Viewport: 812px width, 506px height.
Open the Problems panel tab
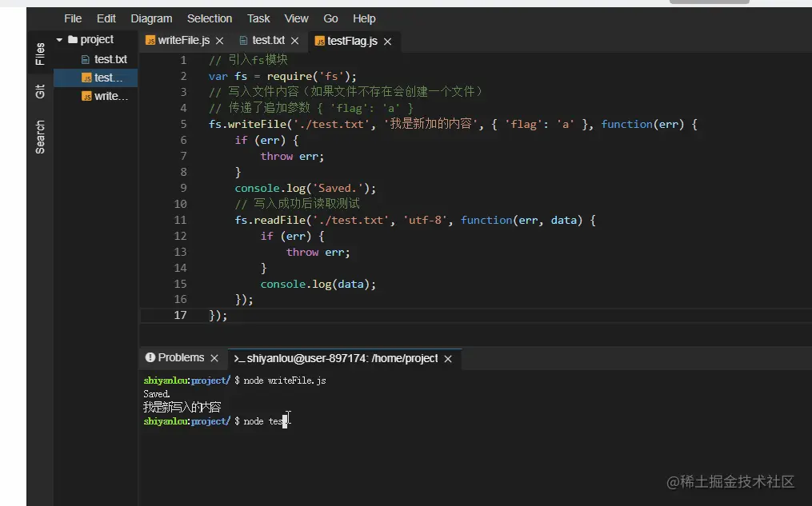point(181,357)
